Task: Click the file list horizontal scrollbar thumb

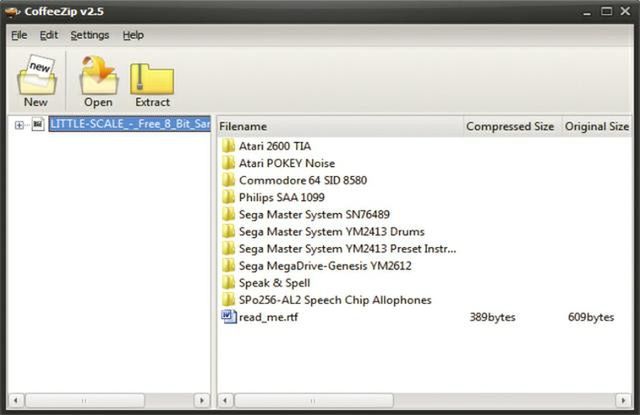Action: click(x=313, y=400)
